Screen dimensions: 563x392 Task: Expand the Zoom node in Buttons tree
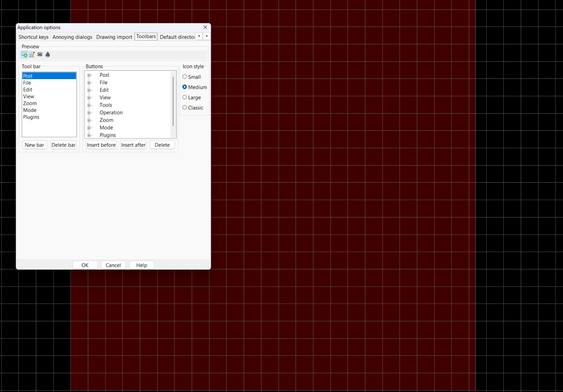pyautogui.click(x=89, y=120)
